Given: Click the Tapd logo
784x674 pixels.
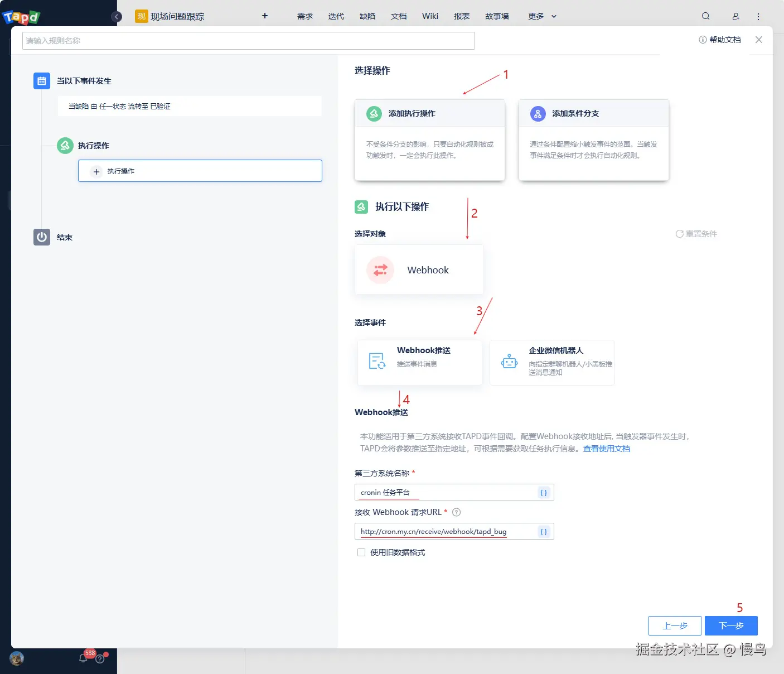Looking at the screenshot, I should point(21,16).
